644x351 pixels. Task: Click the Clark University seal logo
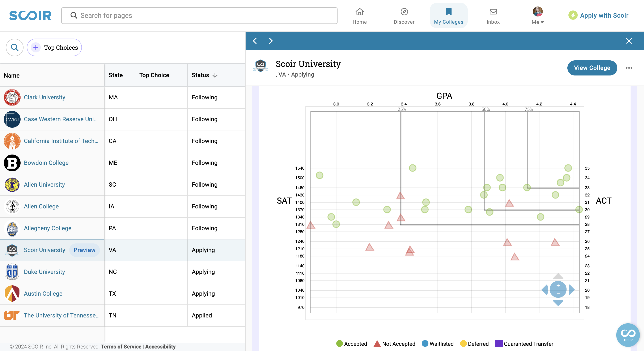[12, 97]
